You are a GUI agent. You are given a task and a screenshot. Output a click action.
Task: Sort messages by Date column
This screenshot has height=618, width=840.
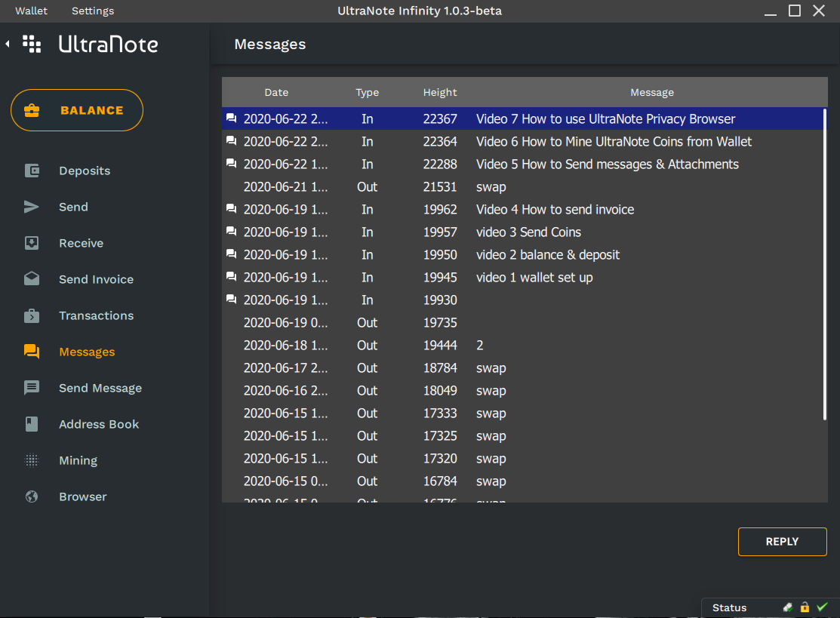(276, 92)
